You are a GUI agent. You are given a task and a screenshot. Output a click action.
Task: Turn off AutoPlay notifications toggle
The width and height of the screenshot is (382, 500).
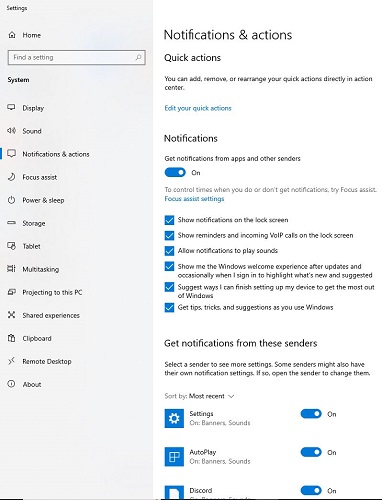(311, 452)
